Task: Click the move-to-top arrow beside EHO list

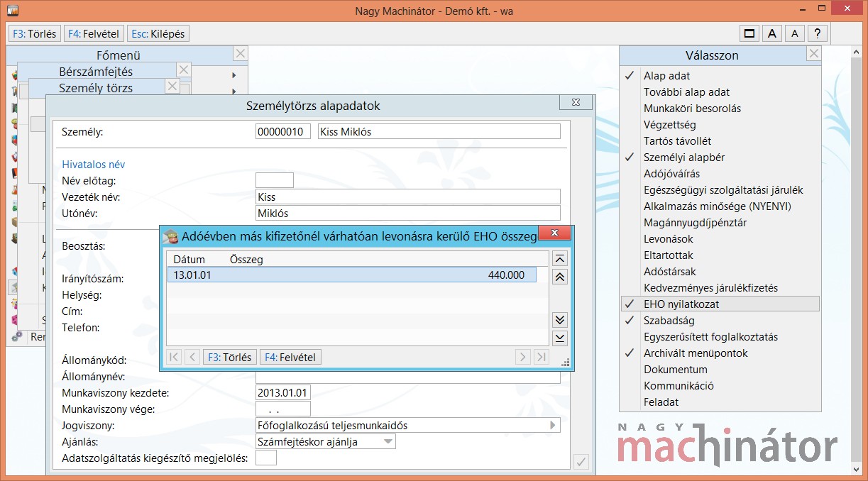Action: tap(559, 259)
